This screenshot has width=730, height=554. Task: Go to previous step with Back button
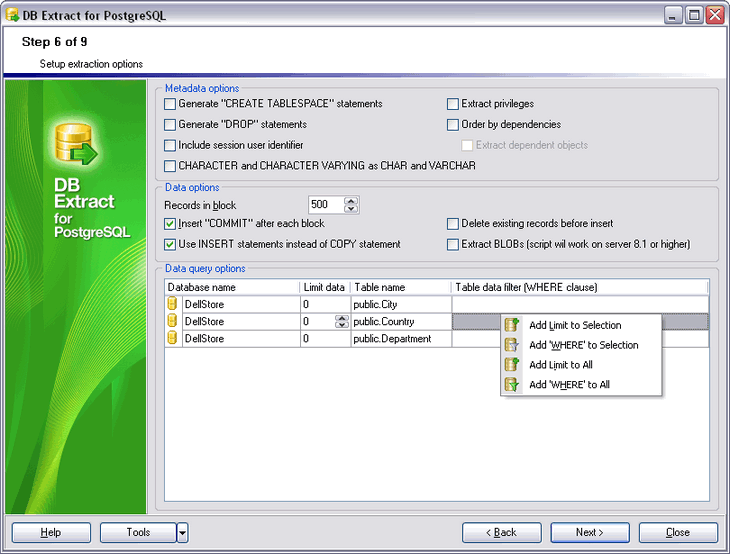point(501,532)
